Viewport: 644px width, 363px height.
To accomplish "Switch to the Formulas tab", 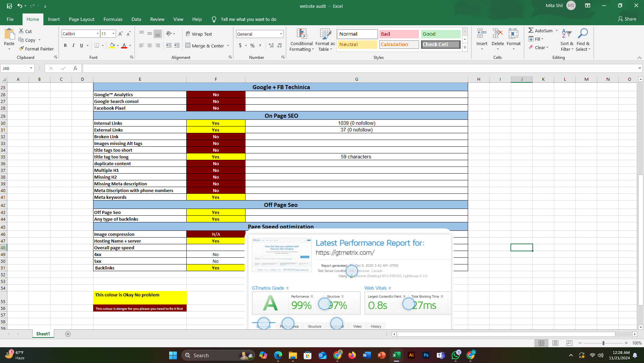I will point(113,19).
